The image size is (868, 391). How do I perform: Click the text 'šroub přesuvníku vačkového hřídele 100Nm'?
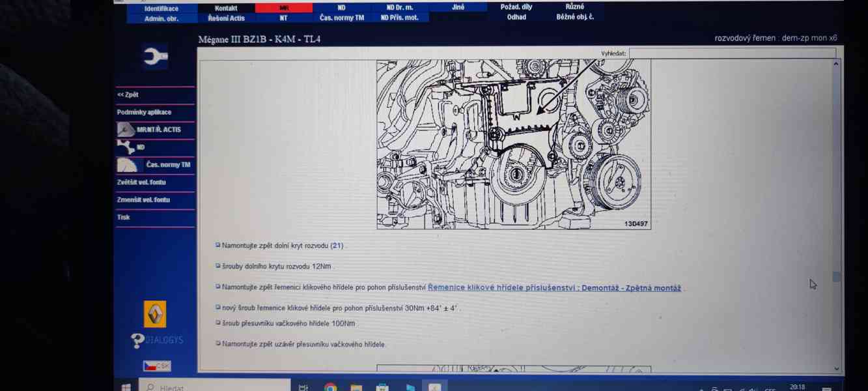[288, 323]
